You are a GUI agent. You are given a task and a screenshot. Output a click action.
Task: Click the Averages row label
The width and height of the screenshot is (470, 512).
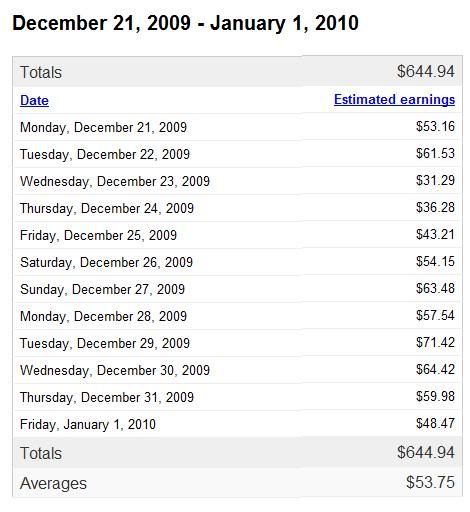53,484
